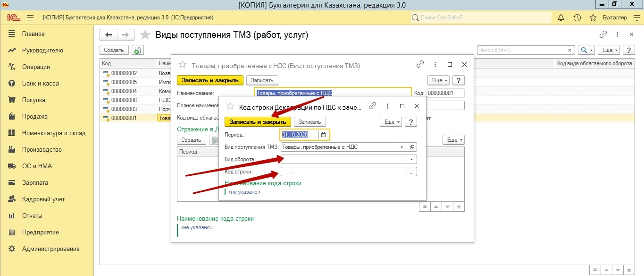Screen dimensions: 644x276
Task: Open the Банк и касса section
Action: tap(40, 84)
